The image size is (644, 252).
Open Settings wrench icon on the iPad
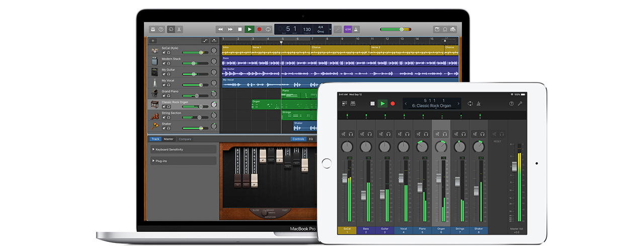click(x=520, y=103)
